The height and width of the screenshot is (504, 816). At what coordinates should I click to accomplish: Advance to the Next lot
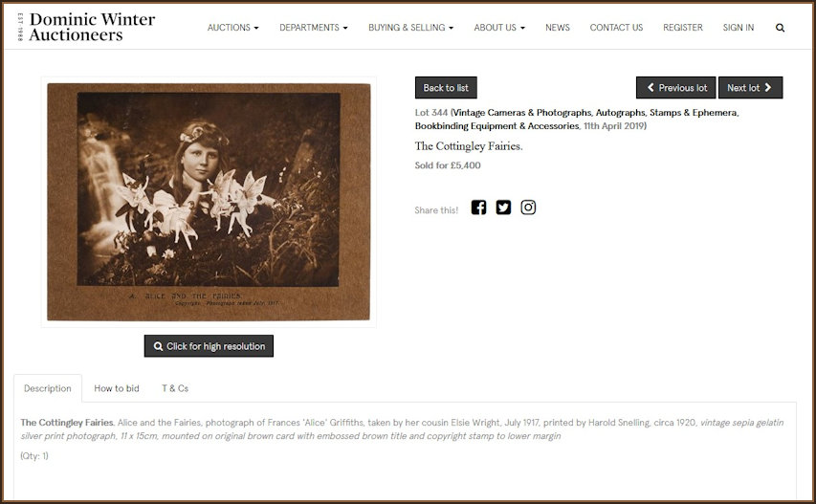pyautogui.click(x=750, y=88)
